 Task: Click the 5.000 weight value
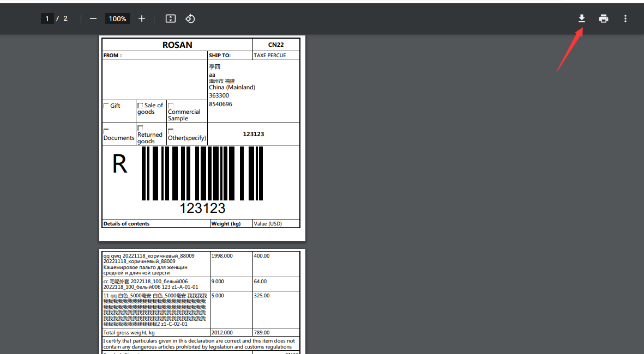pos(218,296)
